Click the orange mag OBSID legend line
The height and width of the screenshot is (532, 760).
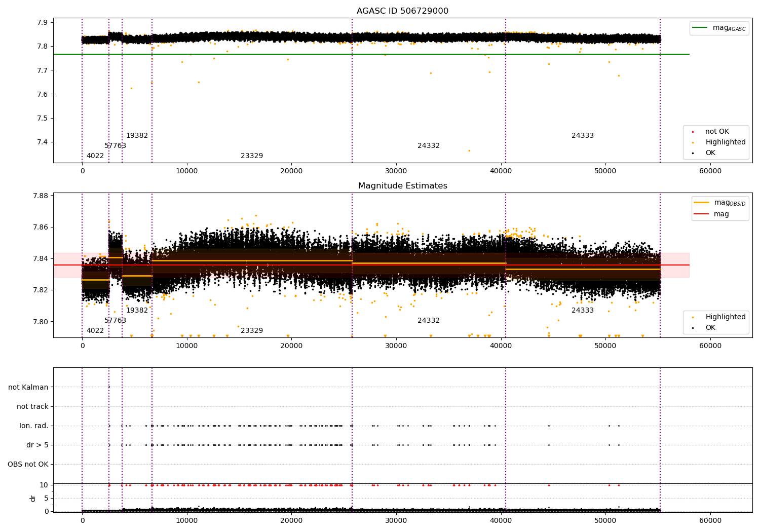click(702, 203)
